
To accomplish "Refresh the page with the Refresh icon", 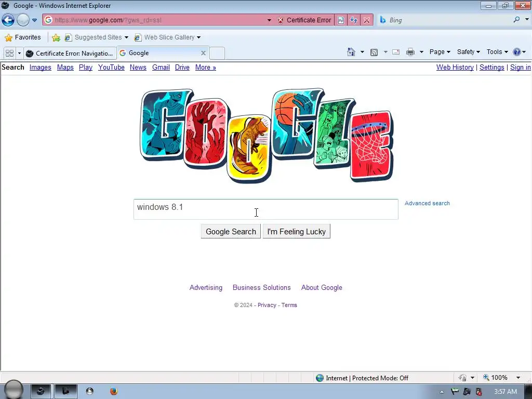I will 354,20.
